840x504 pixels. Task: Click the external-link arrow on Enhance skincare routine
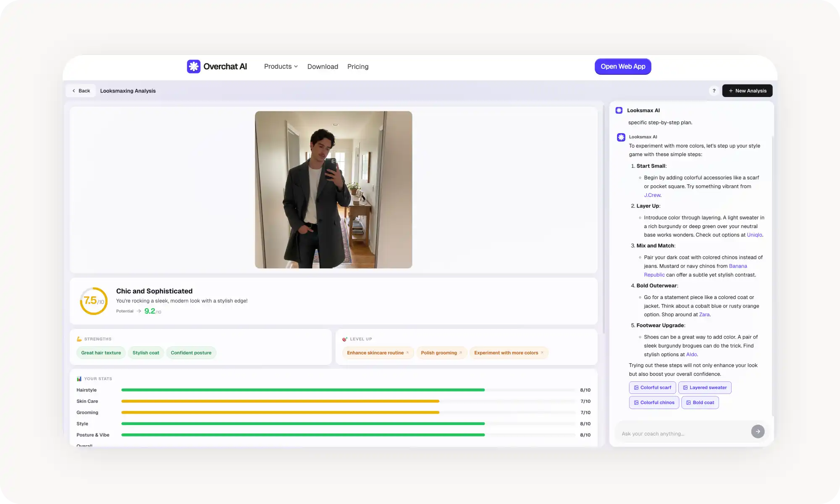pyautogui.click(x=408, y=353)
